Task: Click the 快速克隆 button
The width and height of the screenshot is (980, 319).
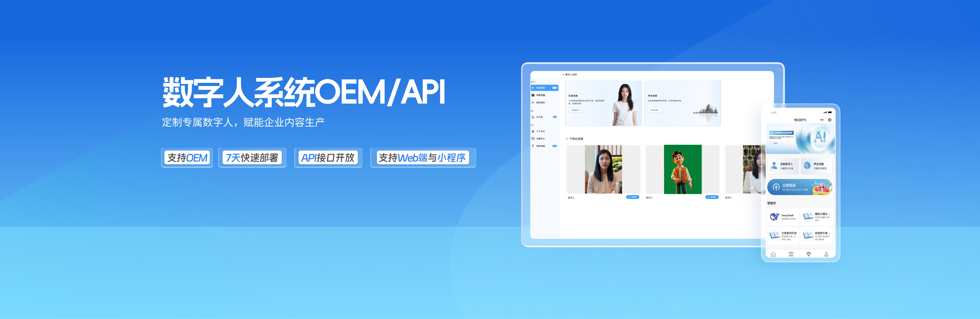Action: tap(655, 110)
